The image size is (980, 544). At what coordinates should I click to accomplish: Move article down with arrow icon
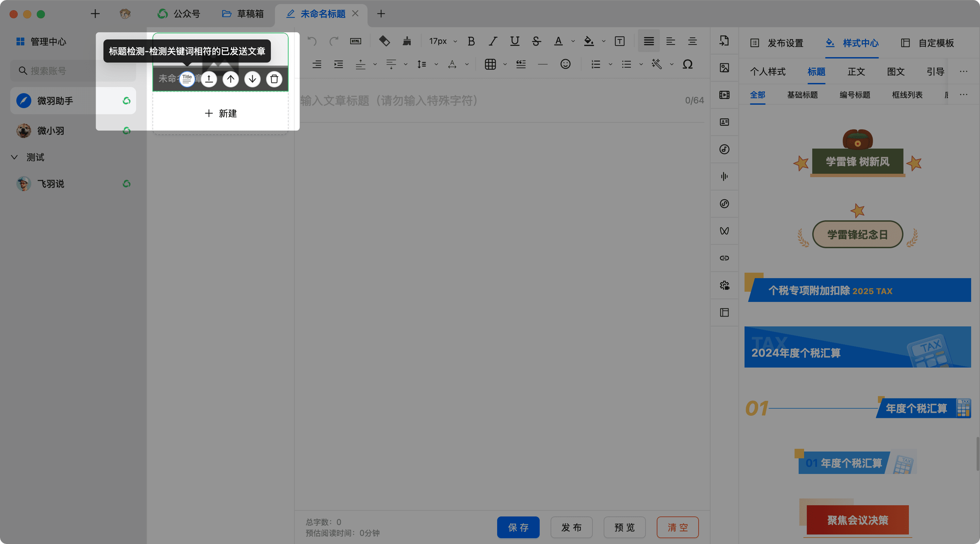252,79
